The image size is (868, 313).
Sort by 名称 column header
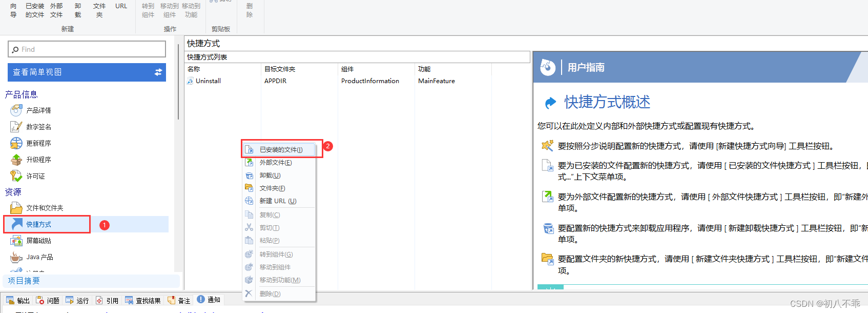click(223, 69)
